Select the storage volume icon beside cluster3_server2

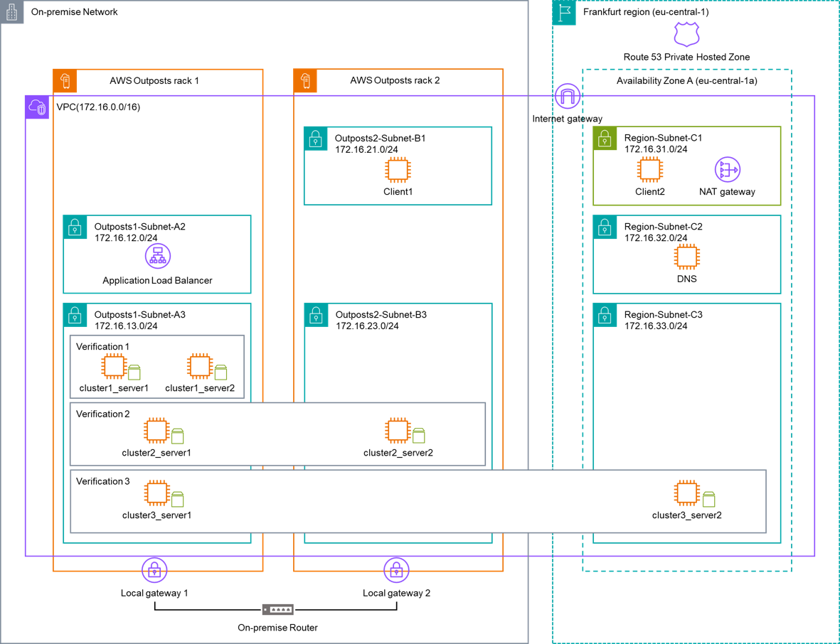[708, 499]
